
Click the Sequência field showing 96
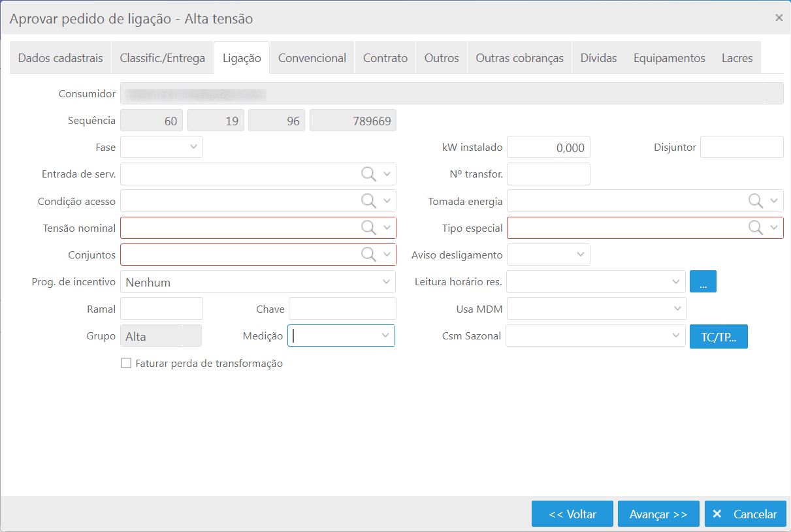click(x=276, y=121)
